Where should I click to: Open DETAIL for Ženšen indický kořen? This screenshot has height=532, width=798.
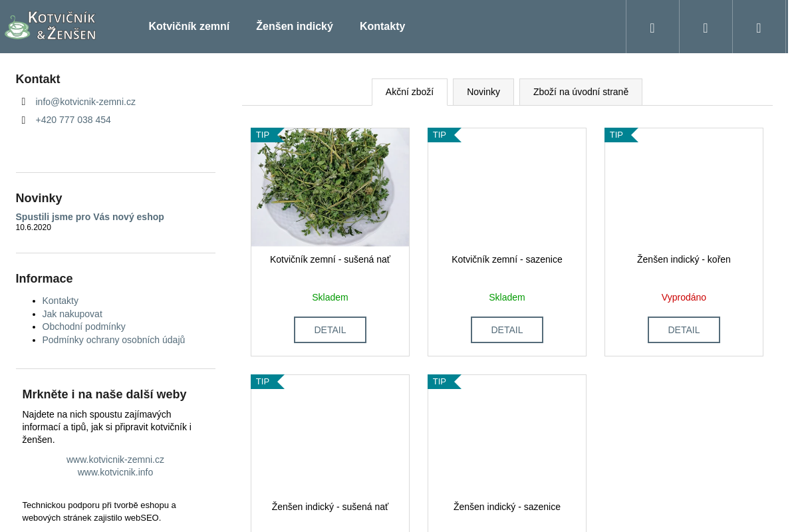[x=684, y=330]
